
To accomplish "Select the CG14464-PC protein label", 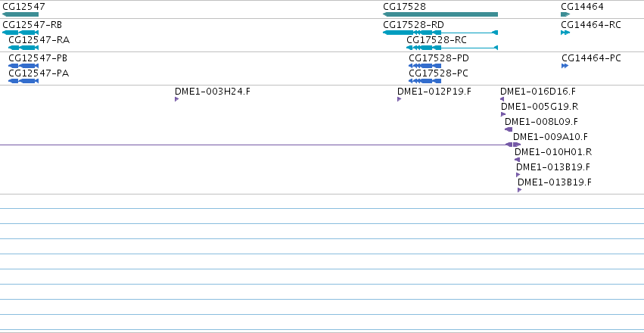I will (592, 58).
